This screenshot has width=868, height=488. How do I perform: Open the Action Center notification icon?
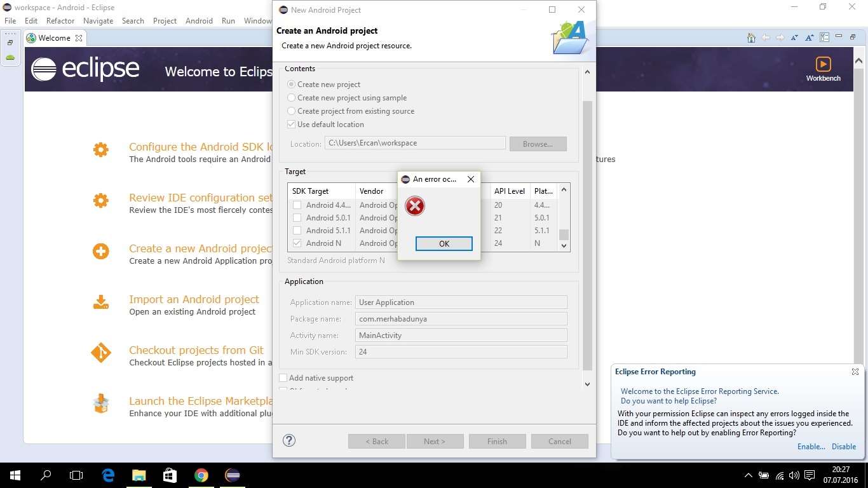pos(810,475)
